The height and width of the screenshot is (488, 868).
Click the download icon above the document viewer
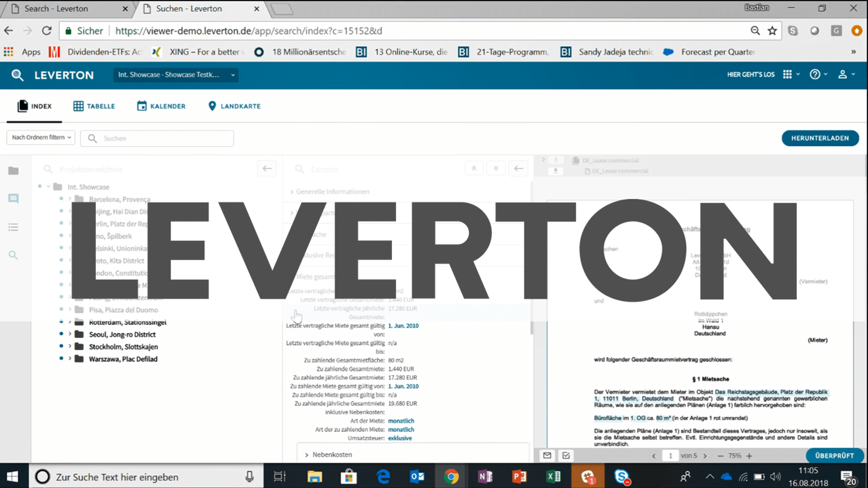tap(556, 171)
